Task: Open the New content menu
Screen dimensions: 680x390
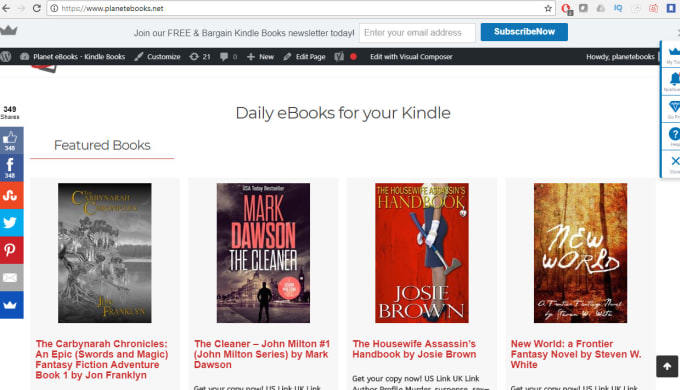Action: point(261,56)
